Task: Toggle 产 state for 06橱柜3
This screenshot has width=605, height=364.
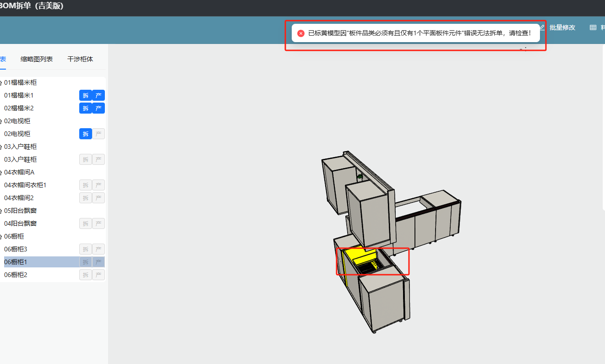Action: [98, 249]
